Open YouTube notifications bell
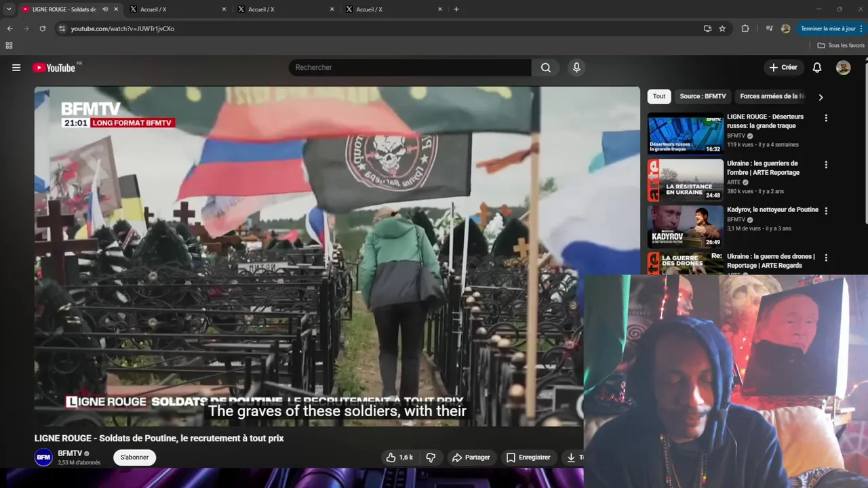This screenshot has width=868, height=488. click(x=817, y=68)
